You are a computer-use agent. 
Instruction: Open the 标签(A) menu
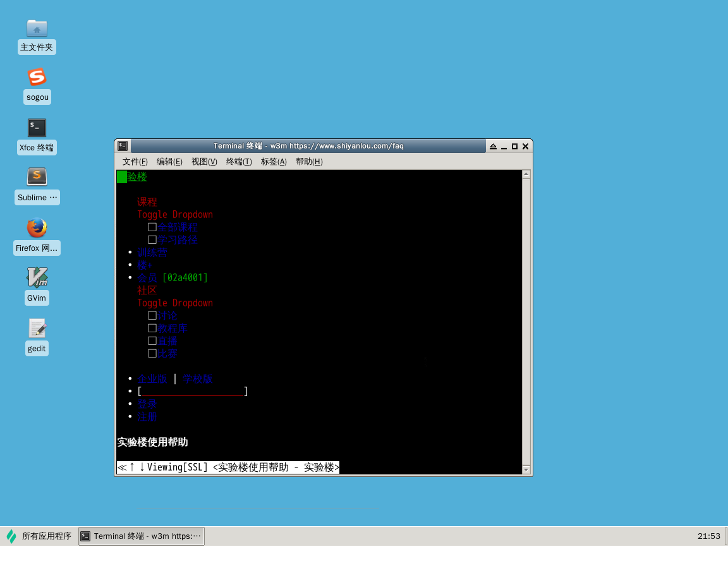pos(274,162)
